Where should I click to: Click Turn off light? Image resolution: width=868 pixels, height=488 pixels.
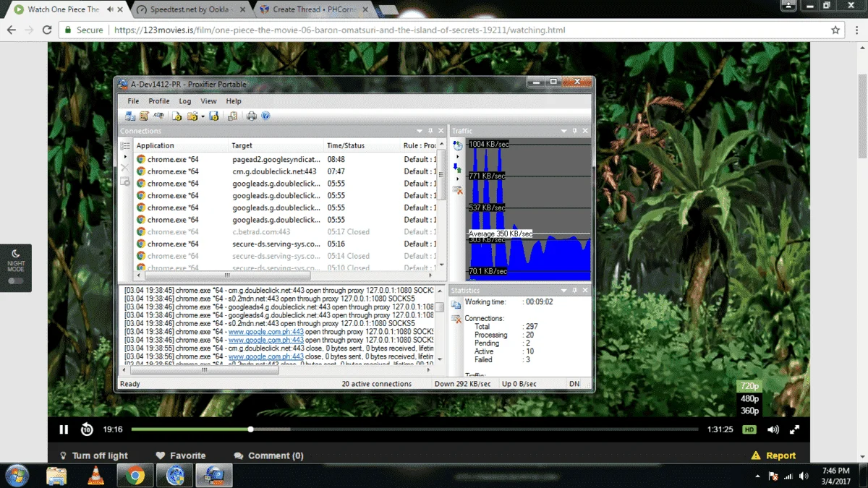click(x=93, y=455)
